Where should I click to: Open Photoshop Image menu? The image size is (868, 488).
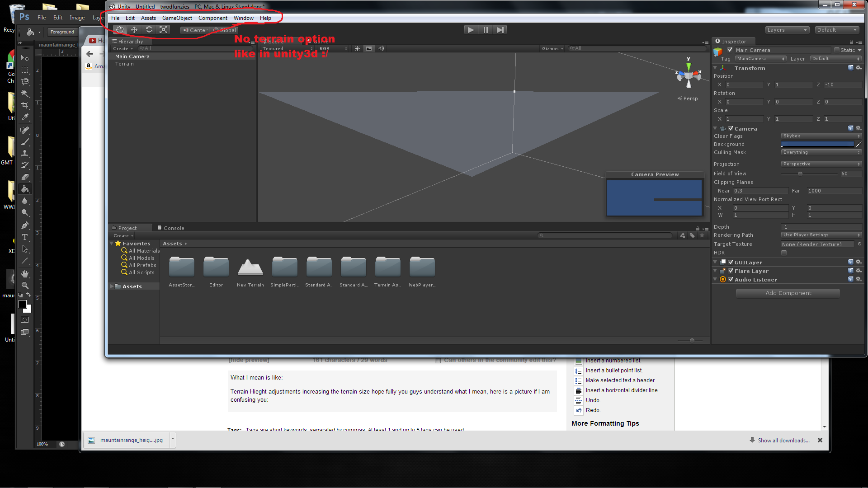(77, 18)
